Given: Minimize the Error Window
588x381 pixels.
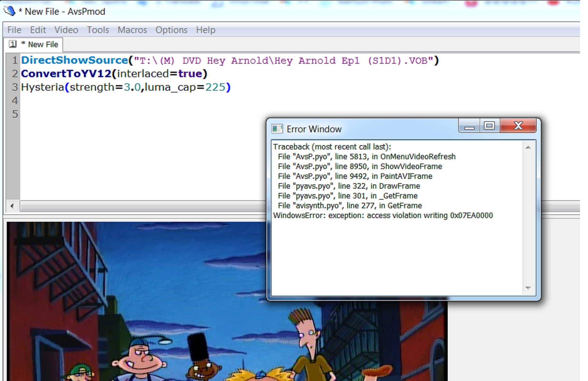Looking at the screenshot, I should 469,126.
